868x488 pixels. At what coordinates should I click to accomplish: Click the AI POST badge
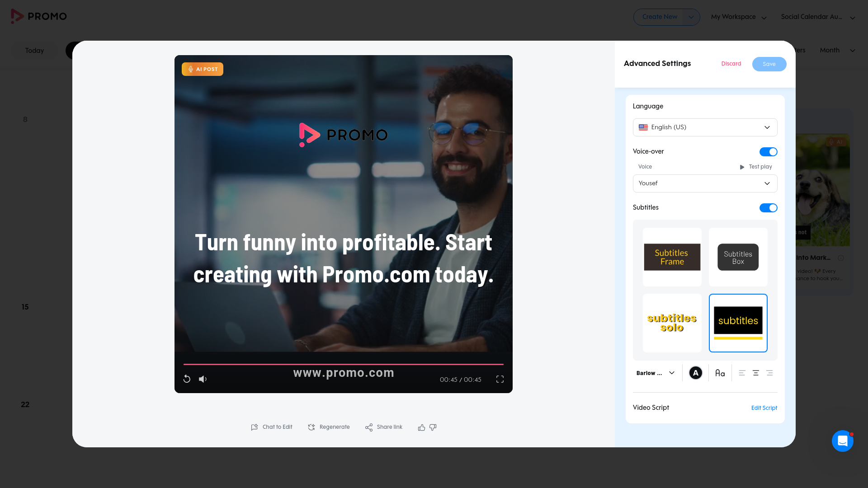tap(203, 69)
